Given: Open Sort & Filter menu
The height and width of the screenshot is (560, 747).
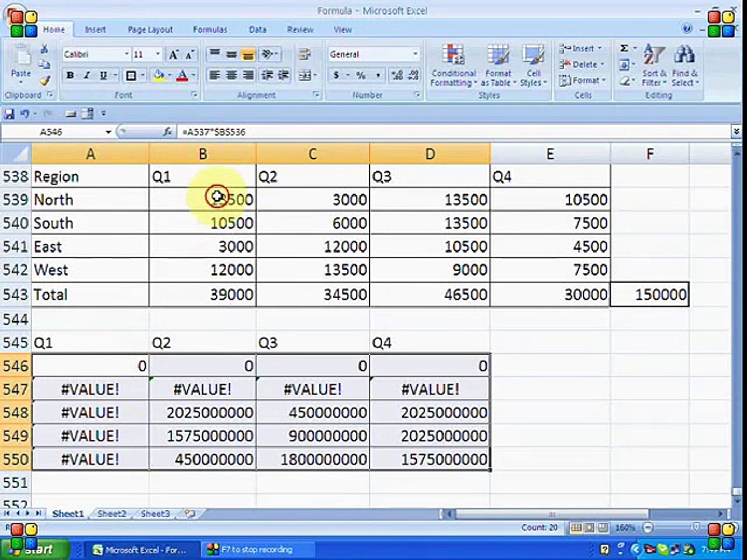Looking at the screenshot, I should pyautogui.click(x=654, y=65).
